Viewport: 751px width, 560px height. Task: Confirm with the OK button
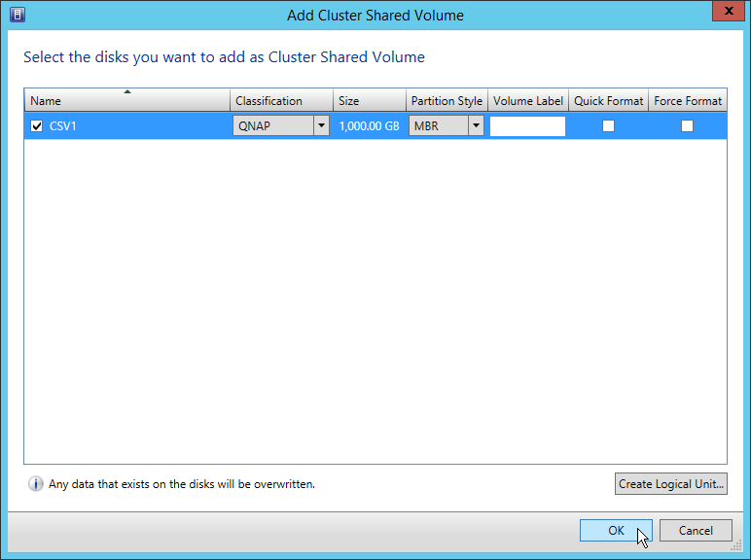[616, 530]
